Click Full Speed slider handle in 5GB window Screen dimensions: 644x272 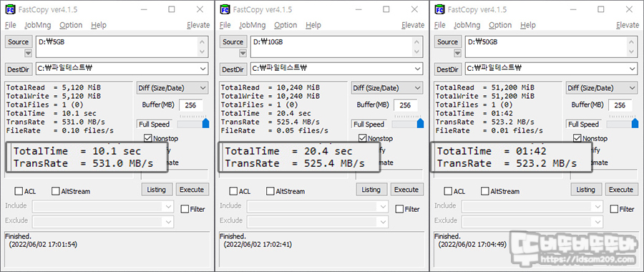(x=206, y=123)
